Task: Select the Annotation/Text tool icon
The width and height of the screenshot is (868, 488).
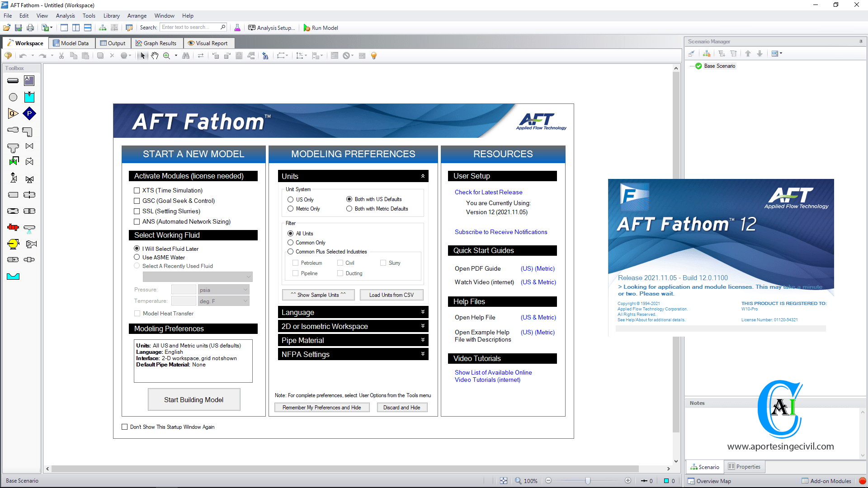Action: tap(29, 80)
